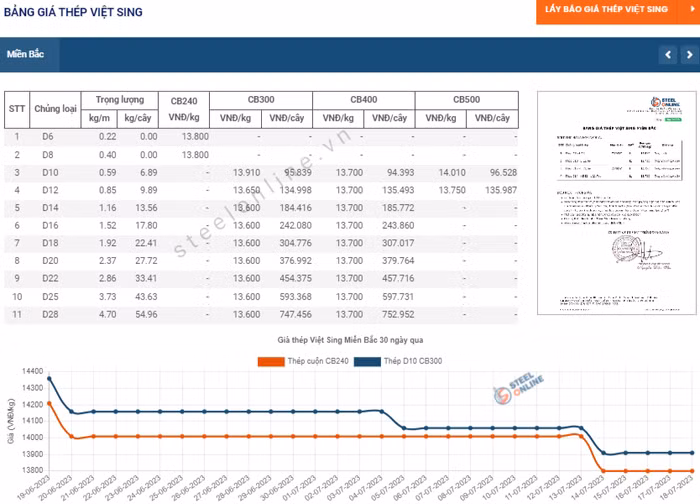Click the 454.375 value in the D22 row
700x504 pixels.
pyautogui.click(x=296, y=279)
